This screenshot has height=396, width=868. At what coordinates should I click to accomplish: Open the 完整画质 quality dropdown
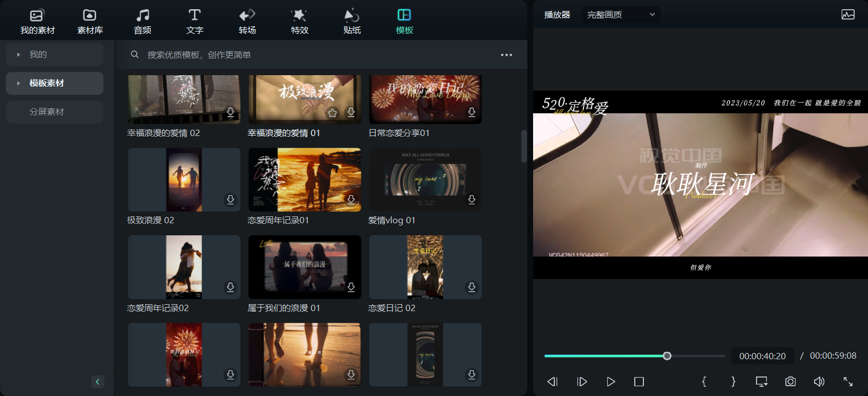coord(620,14)
